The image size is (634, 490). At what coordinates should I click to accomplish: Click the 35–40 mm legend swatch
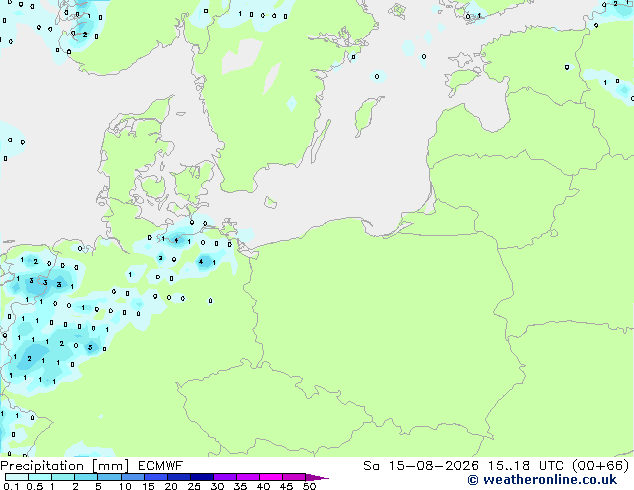248,477
